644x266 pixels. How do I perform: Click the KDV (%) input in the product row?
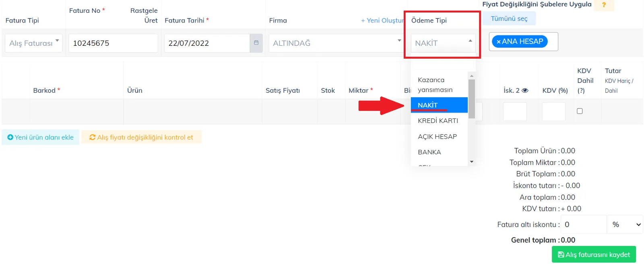pyautogui.click(x=554, y=111)
